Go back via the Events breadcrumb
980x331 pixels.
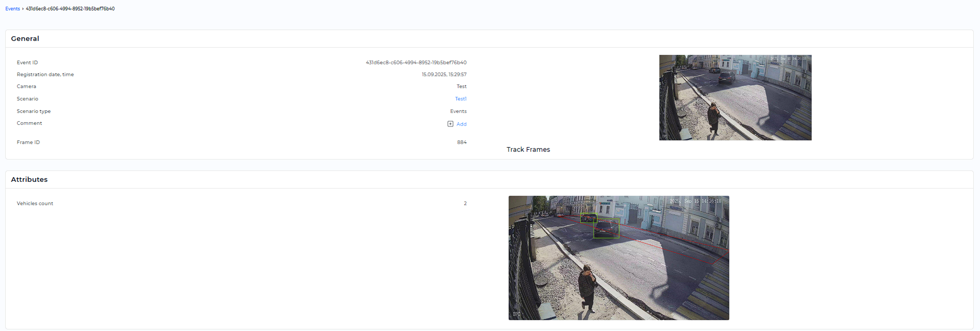12,9
